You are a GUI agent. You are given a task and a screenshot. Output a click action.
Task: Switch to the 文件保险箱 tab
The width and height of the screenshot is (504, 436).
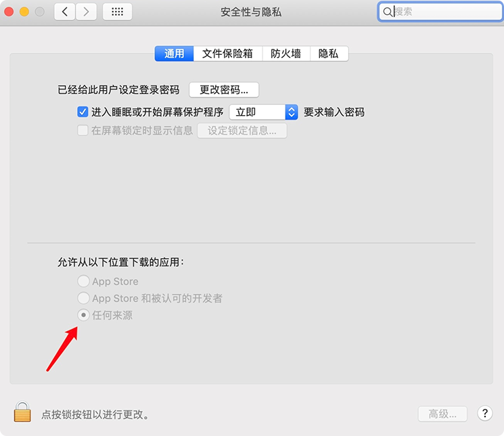click(227, 53)
